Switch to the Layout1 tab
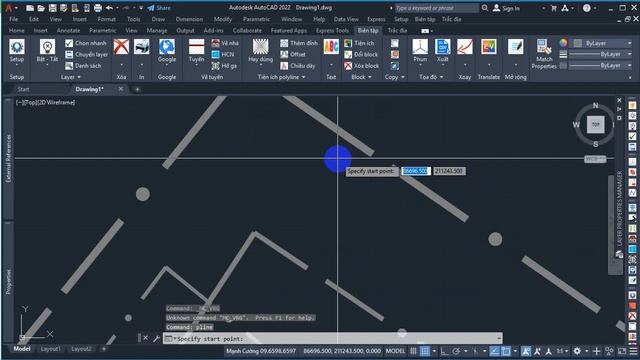 (51, 349)
